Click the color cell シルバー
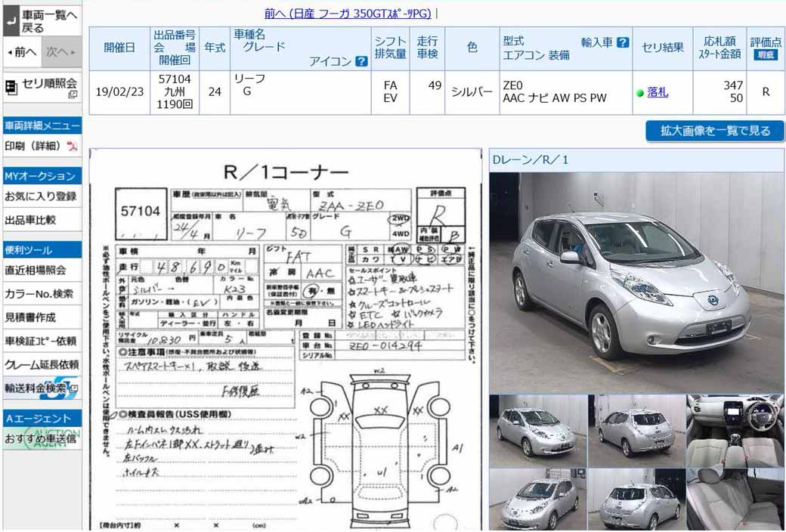The width and height of the screenshot is (786, 532). point(472,92)
